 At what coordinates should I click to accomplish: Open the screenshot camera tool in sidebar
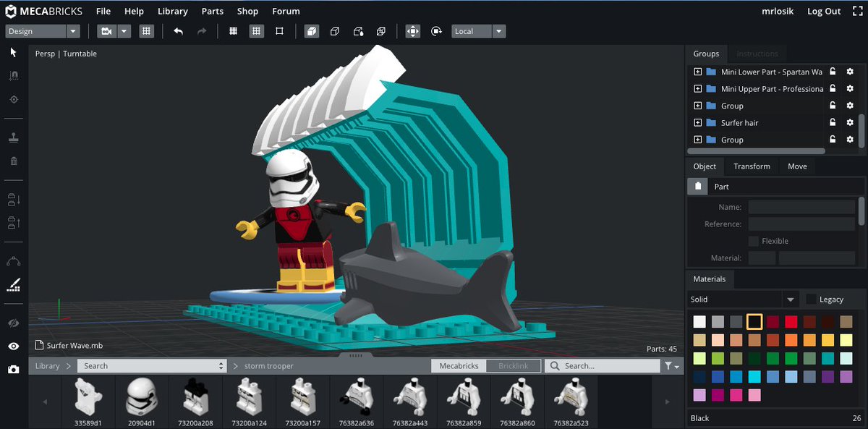13,369
